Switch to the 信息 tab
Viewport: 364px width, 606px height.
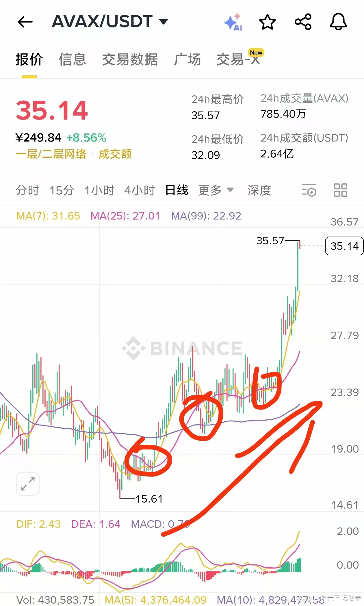coord(73,60)
